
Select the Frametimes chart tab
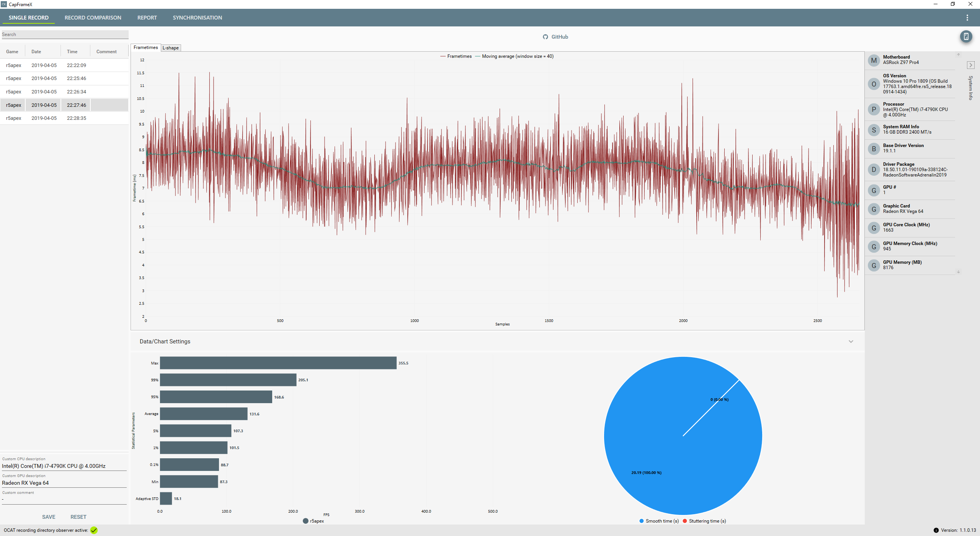145,47
